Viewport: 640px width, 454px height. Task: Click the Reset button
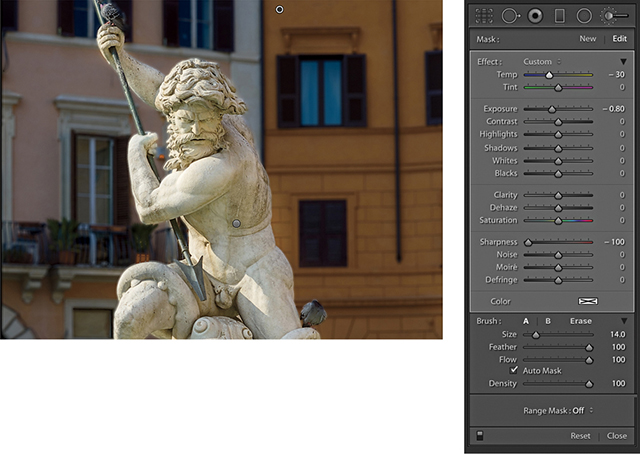click(580, 436)
